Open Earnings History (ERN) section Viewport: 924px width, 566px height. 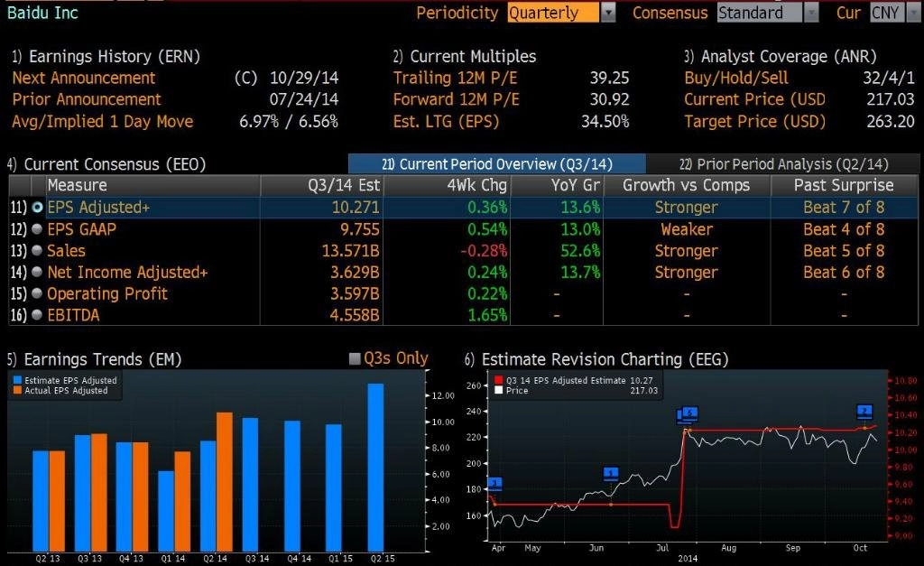pyautogui.click(x=106, y=57)
